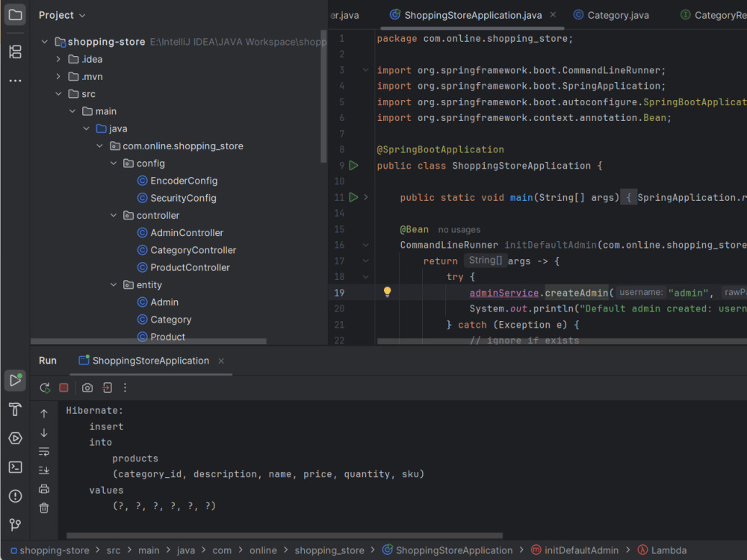Toggle scroll to end of console
The height and width of the screenshot is (560, 747).
click(44, 470)
